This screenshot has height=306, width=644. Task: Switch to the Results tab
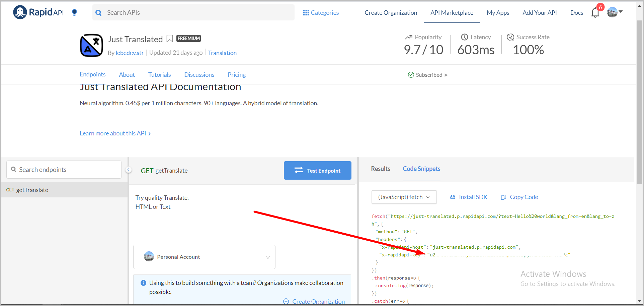pyautogui.click(x=381, y=169)
